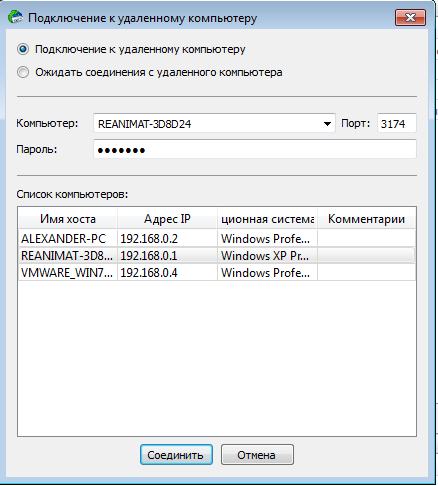The width and height of the screenshot is (438, 486).
Task: Click the Отмена button
Action: [257, 455]
